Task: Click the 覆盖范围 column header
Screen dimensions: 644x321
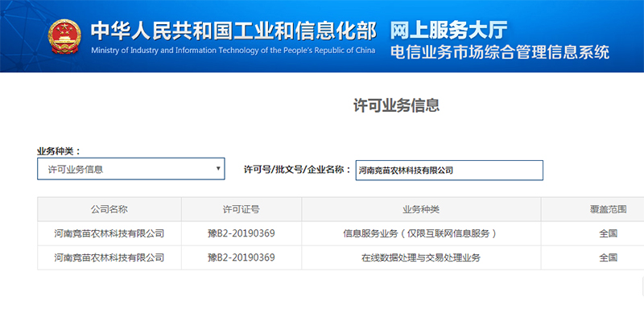Action: coord(609,209)
